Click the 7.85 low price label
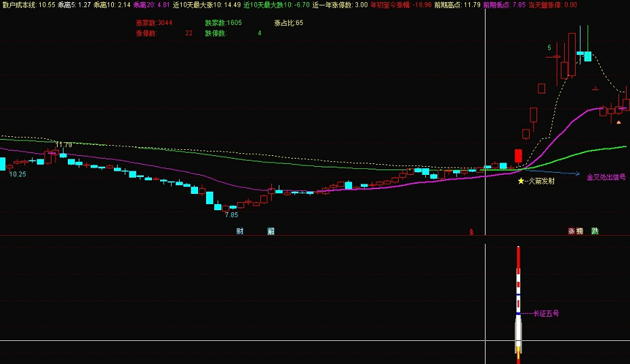 click(x=231, y=215)
